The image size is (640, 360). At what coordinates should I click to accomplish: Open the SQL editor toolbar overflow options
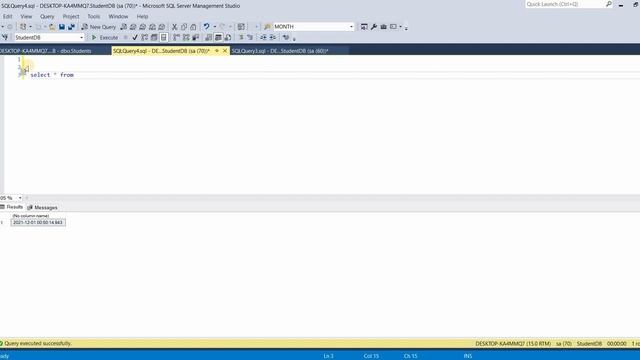coord(294,38)
